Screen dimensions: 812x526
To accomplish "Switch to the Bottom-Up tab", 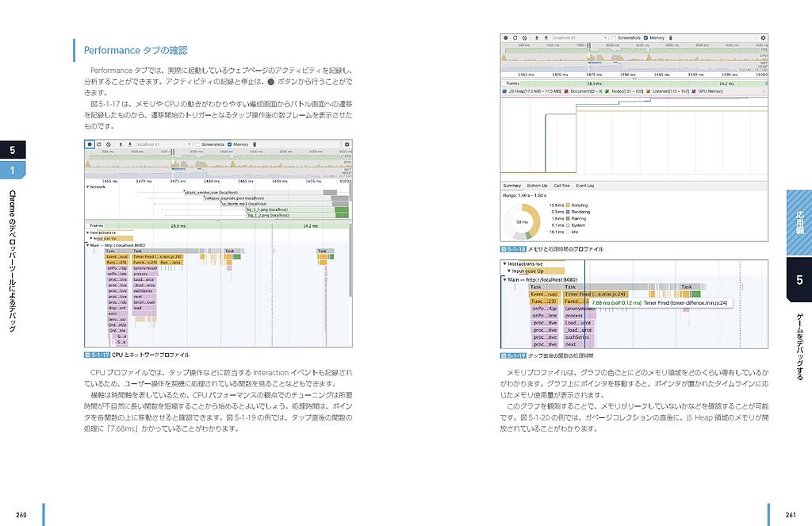I will (x=537, y=186).
